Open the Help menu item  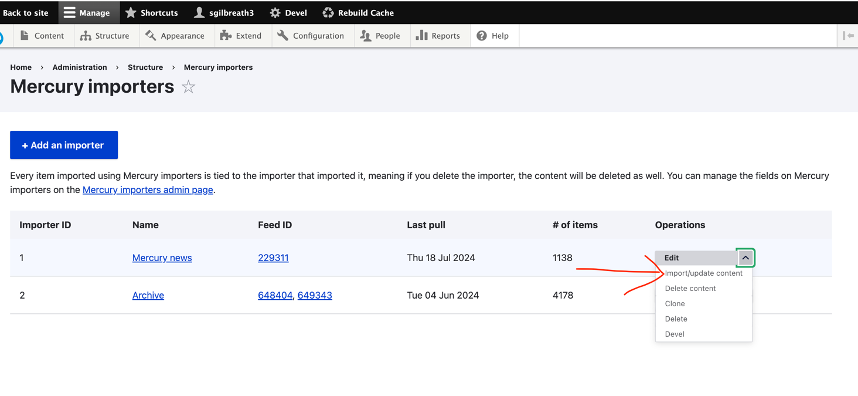pos(493,36)
